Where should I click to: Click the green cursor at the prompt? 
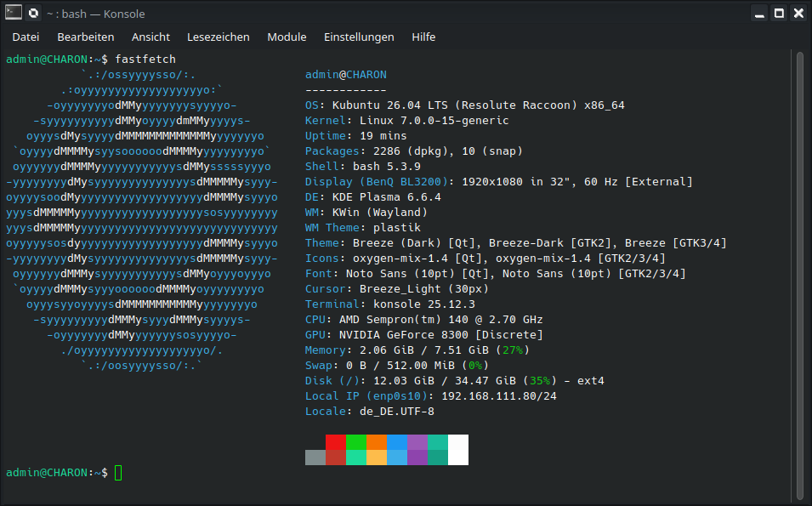point(118,472)
